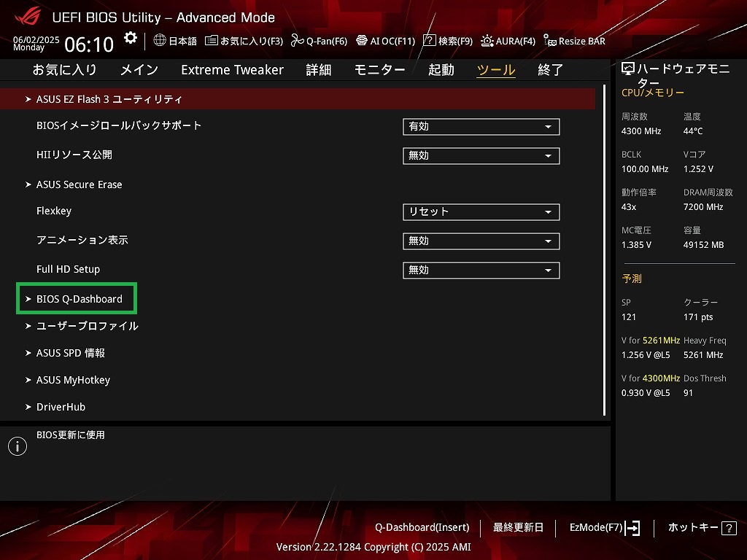This screenshot has width=747, height=560.
Task: Click the favorites list icon next to お気に入り(F3)
Action: coord(212,41)
